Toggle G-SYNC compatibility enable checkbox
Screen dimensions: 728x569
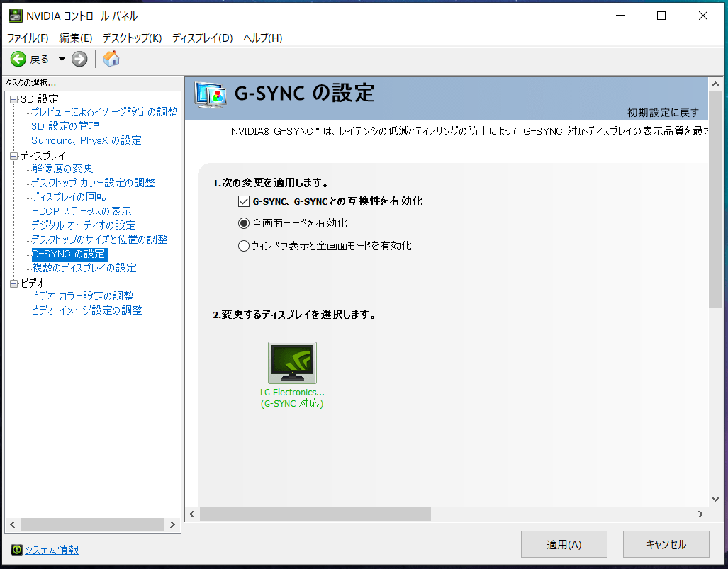click(244, 201)
